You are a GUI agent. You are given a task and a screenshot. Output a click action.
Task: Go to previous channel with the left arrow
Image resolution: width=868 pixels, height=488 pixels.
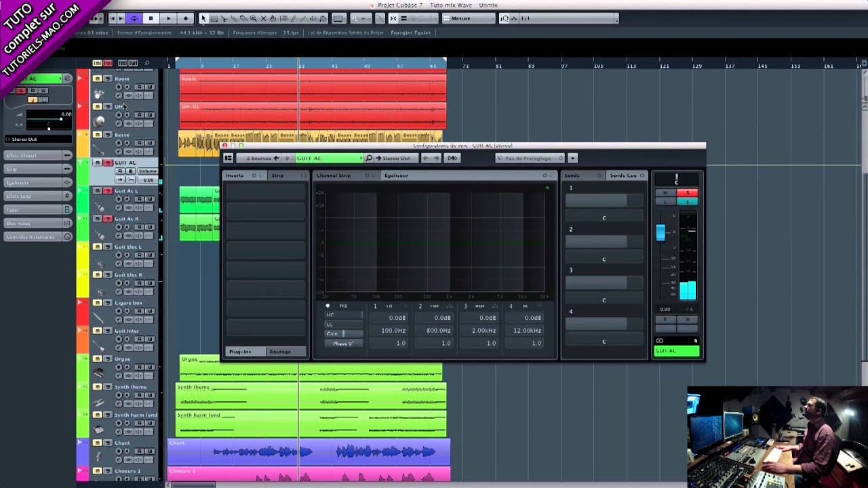[425, 158]
